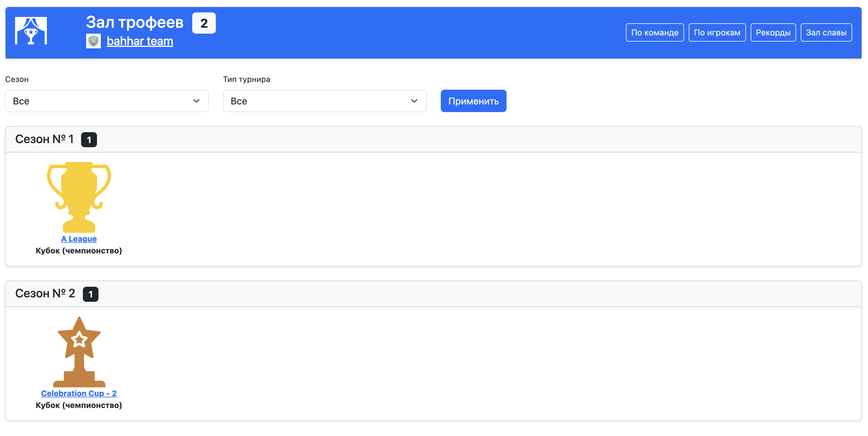Screen dimensions: 868x436
Task: Switch to the По команде tab
Action: pyautogui.click(x=654, y=32)
